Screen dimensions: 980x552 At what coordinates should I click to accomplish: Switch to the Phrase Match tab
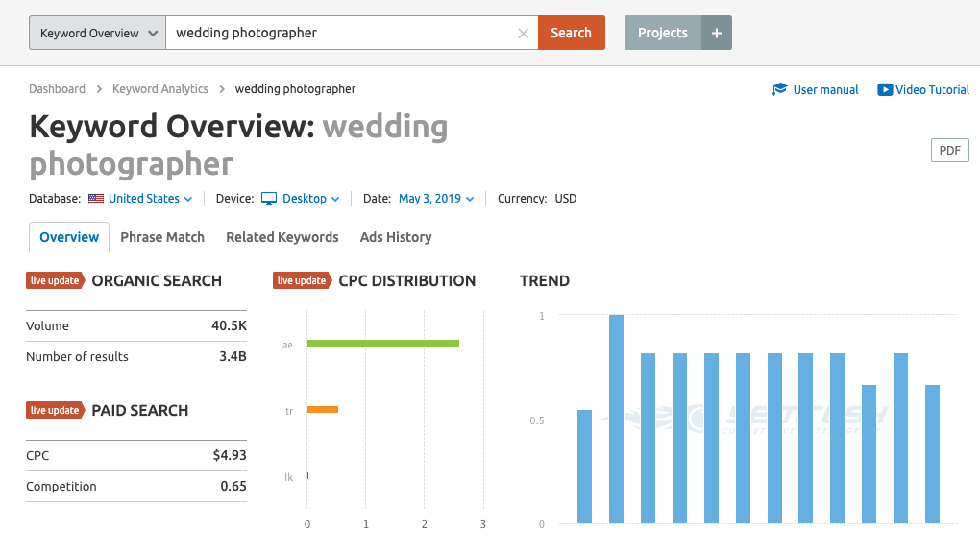click(x=162, y=237)
